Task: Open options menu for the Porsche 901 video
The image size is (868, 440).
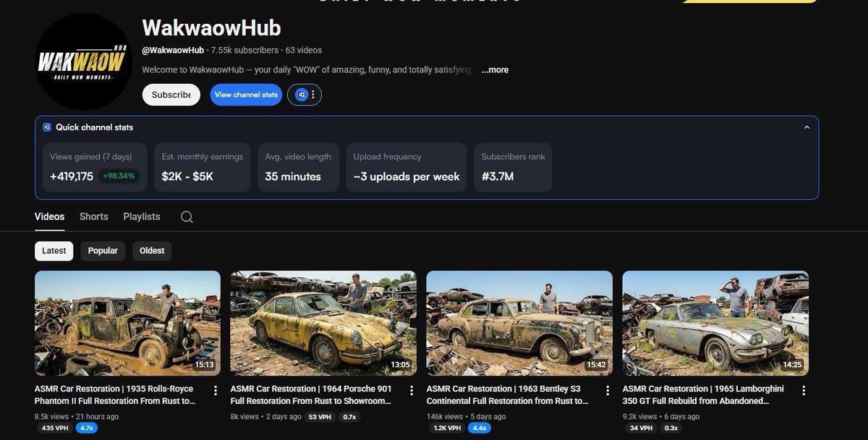Action: (x=412, y=391)
